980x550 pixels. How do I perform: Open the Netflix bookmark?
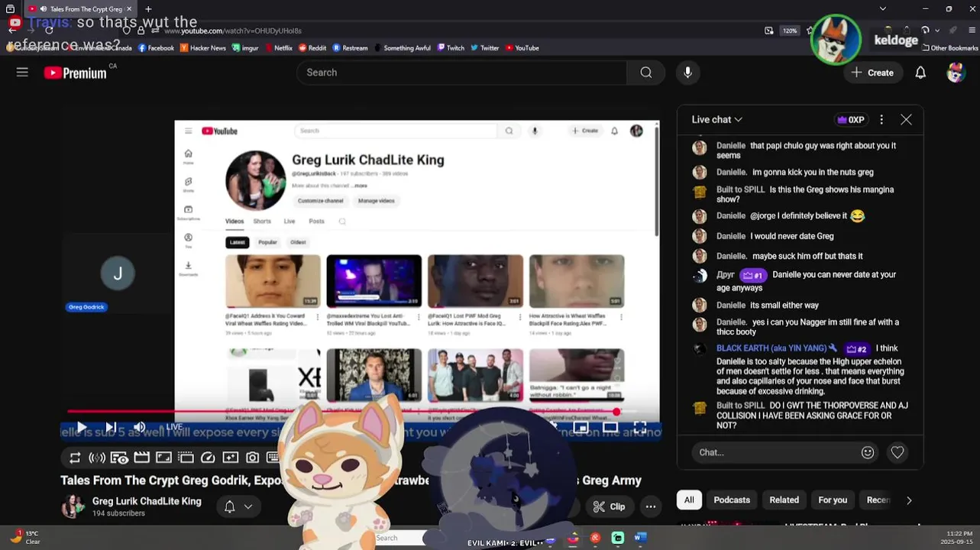(278, 48)
